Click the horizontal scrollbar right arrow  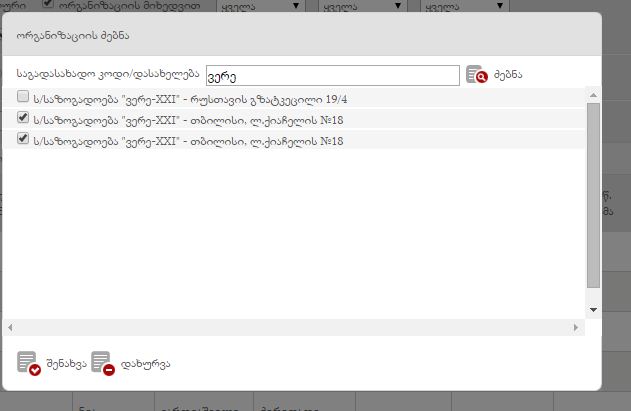[x=576, y=328]
